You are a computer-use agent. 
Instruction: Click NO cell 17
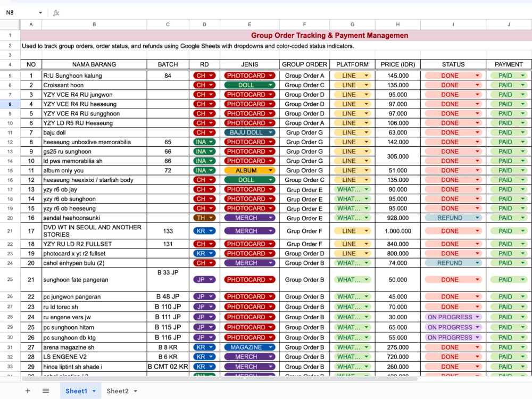point(31,231)
